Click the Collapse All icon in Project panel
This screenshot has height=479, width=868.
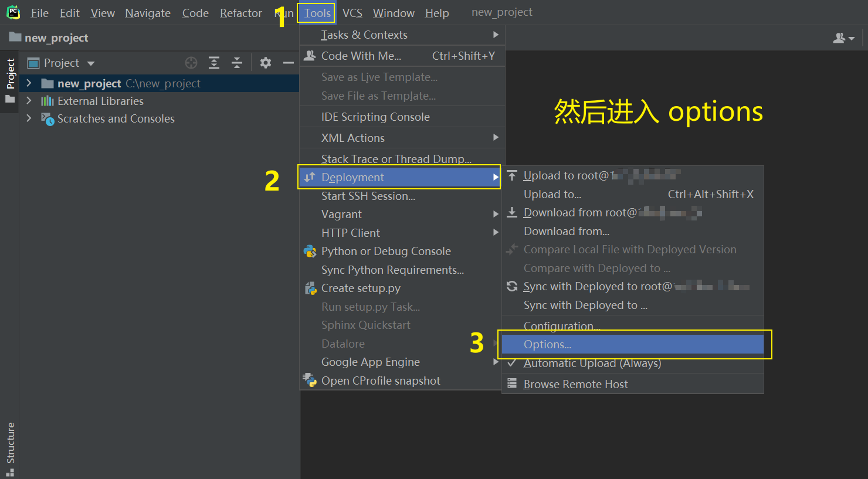coord(237,63)
